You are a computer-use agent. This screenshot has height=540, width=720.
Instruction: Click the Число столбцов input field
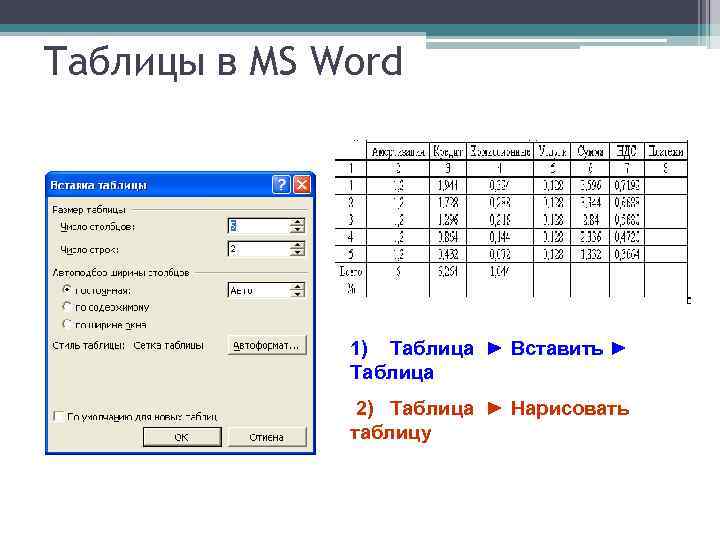point(259,225)
